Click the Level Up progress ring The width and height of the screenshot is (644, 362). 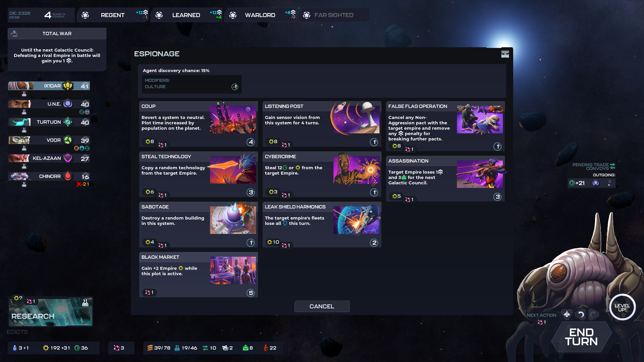(x=622, y=307)
